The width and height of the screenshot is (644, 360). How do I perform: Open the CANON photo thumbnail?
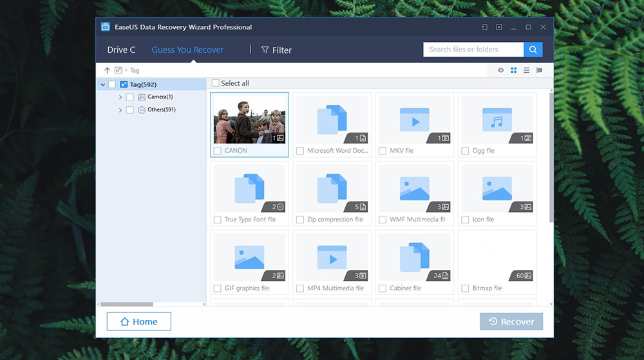[x=249, y=119]
